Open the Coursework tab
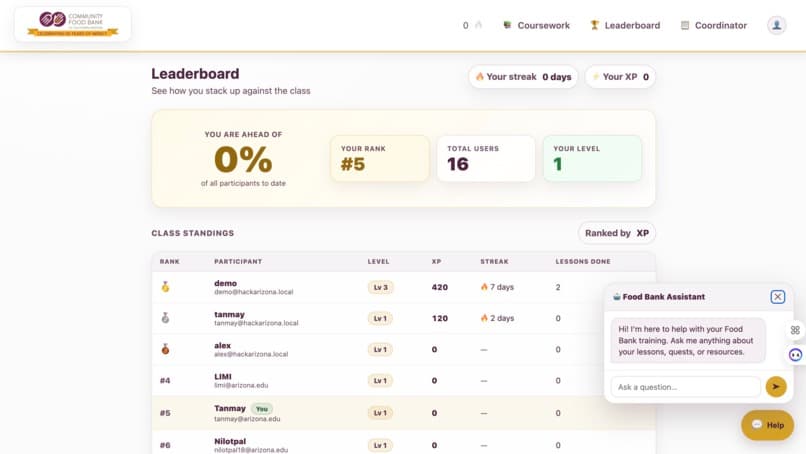Screen dimensions: 806x454 pyautogui.click(x=536, y=25)
